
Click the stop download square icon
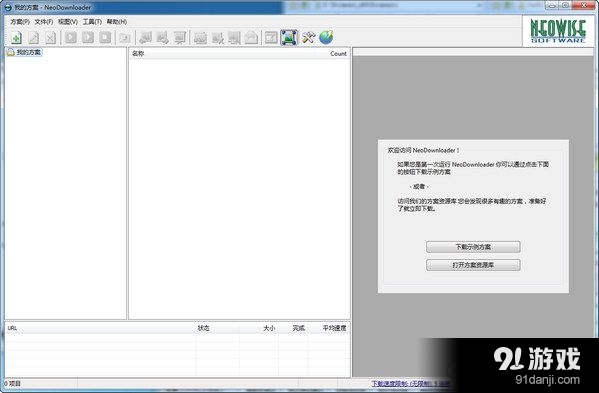coord(105,37)
